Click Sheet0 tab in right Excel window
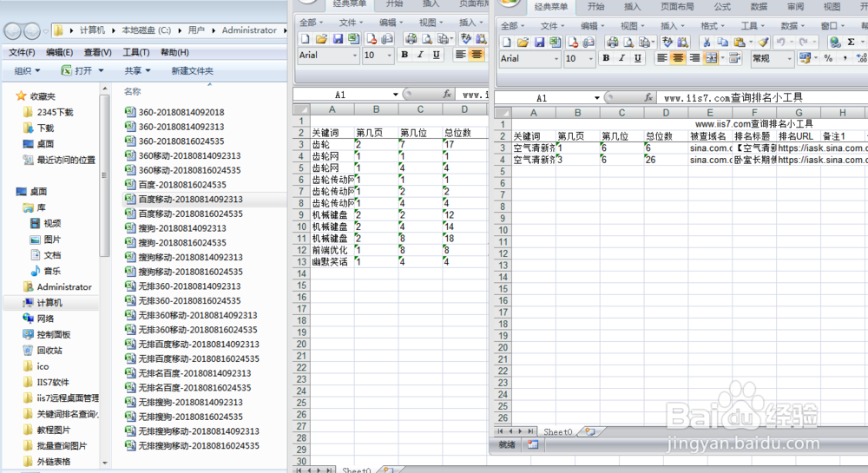The image size is (868, 473). point(557,431)
